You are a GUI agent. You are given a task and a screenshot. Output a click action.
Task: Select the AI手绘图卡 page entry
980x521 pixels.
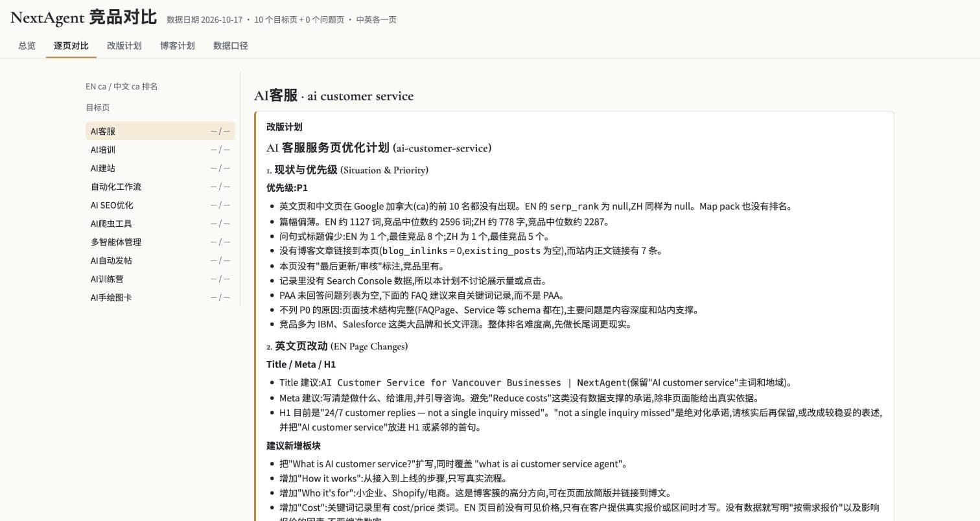click(x=160, y=297)
